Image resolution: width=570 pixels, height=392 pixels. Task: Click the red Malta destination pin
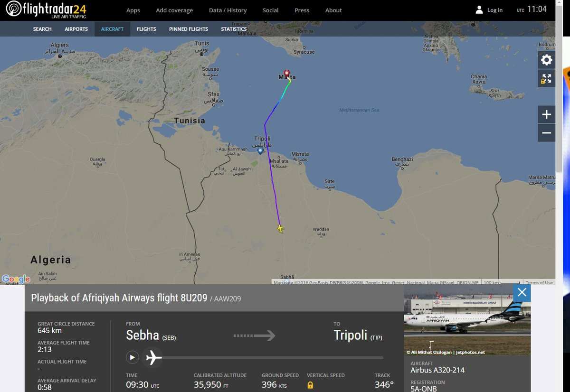[286, 74]
